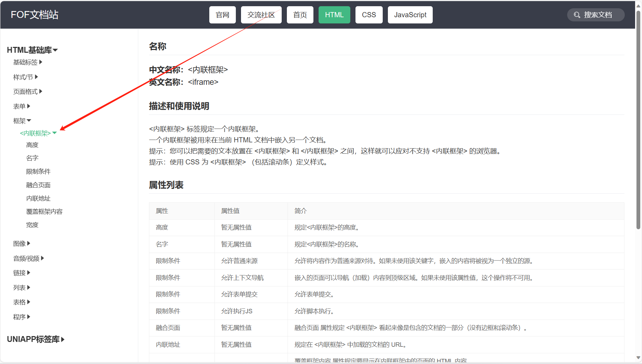
Task: Collapse the HTML基础库 section
Action: 32,50
